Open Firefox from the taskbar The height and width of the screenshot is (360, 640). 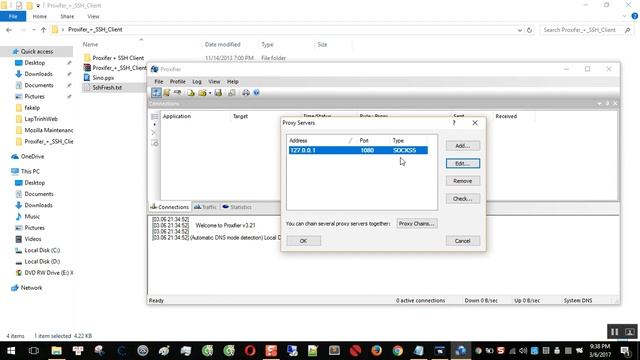[x=376, y=351]
